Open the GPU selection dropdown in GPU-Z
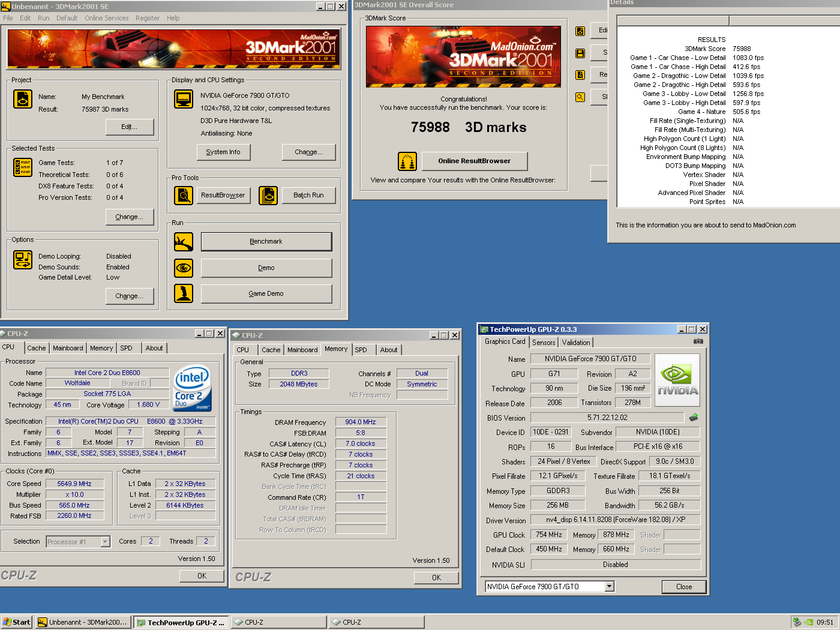The height and width of the screenshot is (630, 840). [610, 587]
